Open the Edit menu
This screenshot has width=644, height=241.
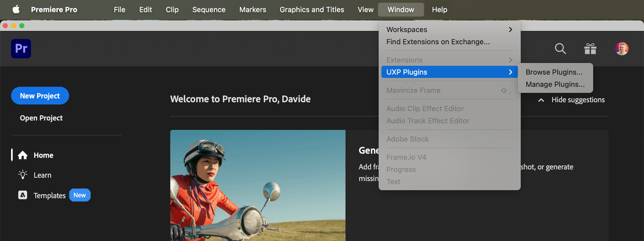pos(145,10)
